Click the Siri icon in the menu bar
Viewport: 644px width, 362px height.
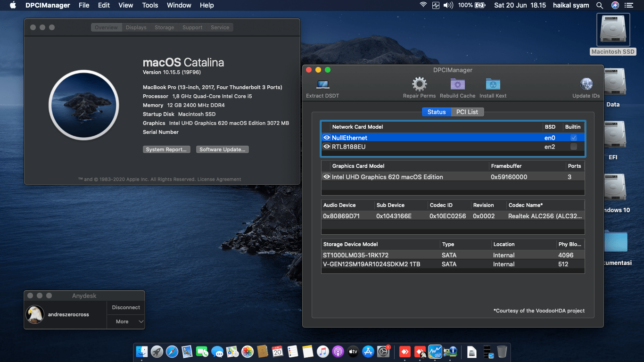pyautogui.click(x=615, y=5)
